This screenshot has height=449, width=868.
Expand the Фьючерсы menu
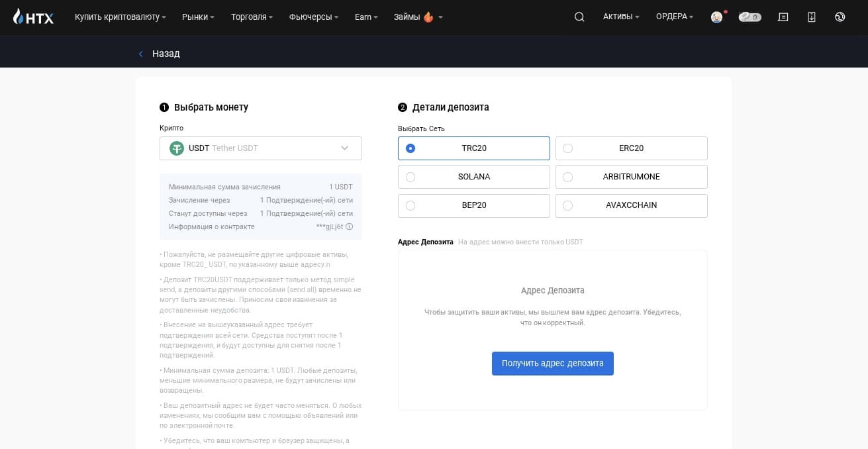pyautogui.click(x=314, y=17)
